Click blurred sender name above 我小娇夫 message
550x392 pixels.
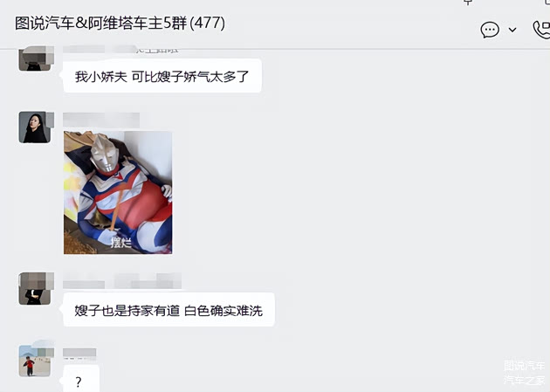tap(120, 49)
